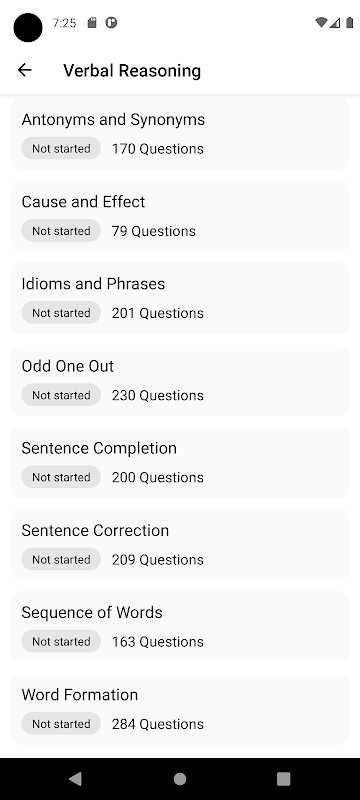Tap Android home circle button

point(180,779)
